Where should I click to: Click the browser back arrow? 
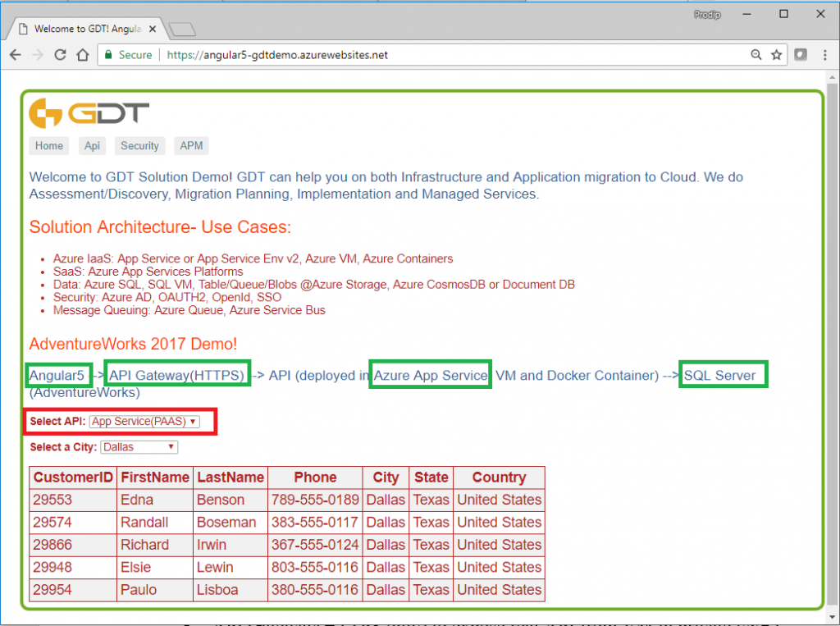tap(15, 54)
